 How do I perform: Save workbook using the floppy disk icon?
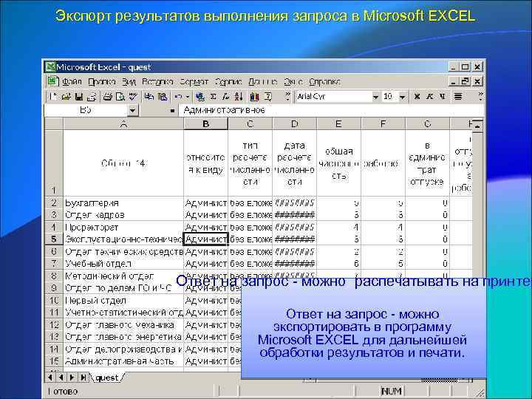coord(79,97)
